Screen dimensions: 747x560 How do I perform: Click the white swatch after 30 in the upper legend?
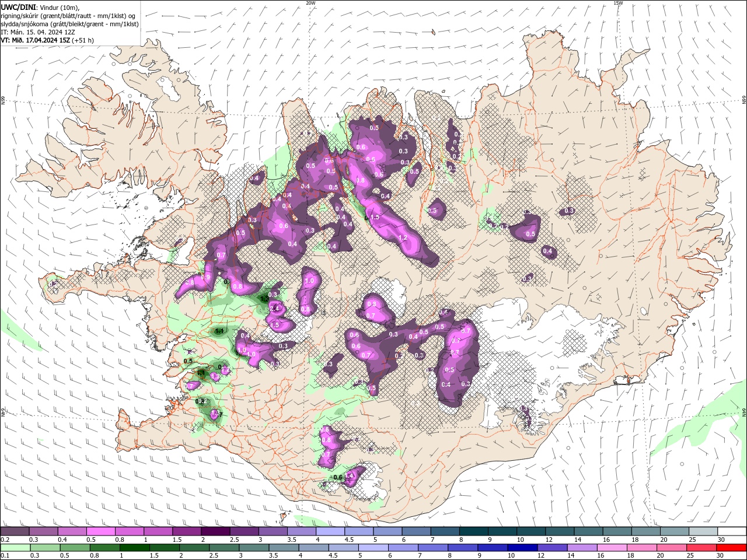[732, 531]
